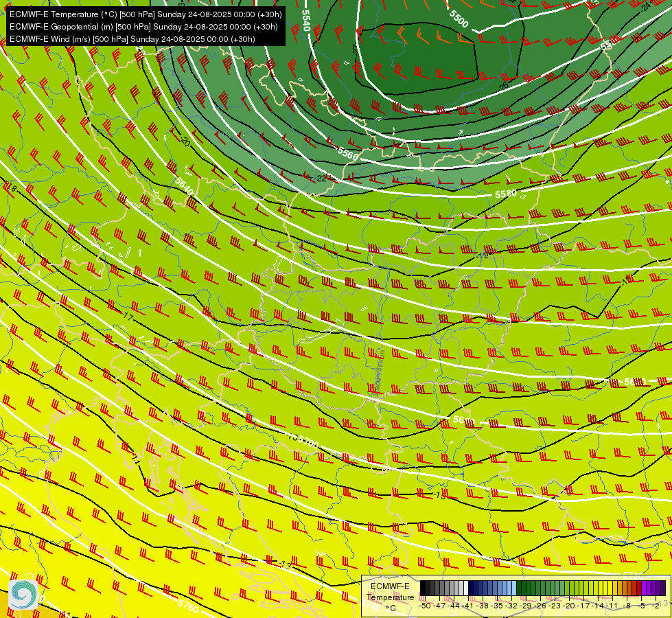Click the -47 legend tick label
The image size is (672, 618).
[440, 606]
